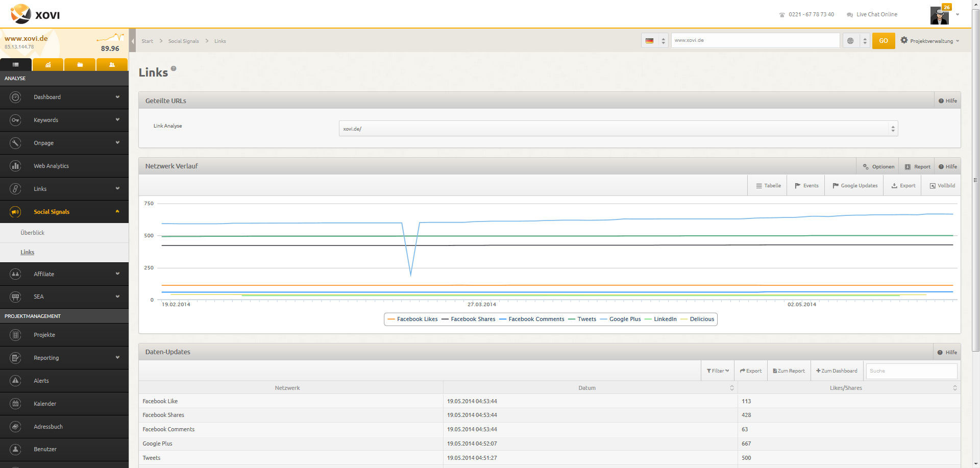The image size is (980, 468).
Task: Click the Events flag button
Action: [x=806, y=186]
